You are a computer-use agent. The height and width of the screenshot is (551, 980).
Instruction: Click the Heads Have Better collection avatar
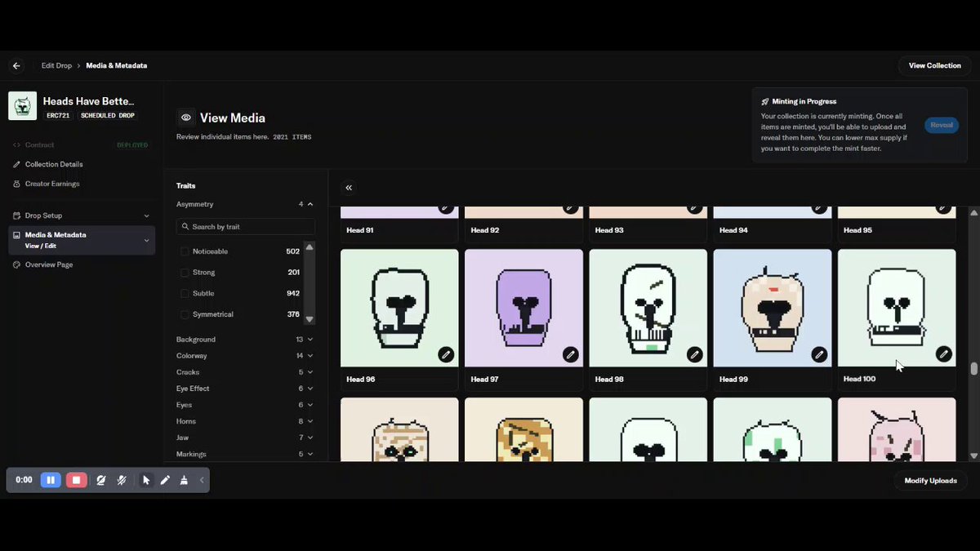coord(23,106)
